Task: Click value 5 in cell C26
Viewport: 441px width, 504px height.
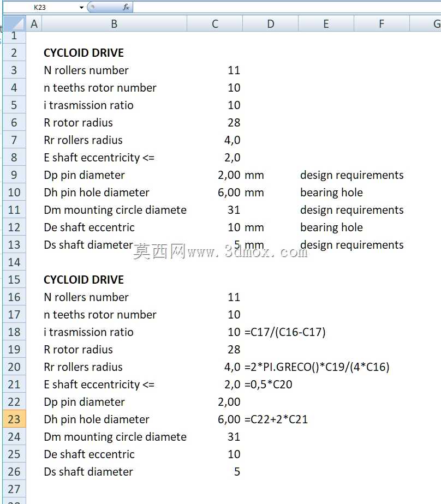Action: (x=237, y=471)
